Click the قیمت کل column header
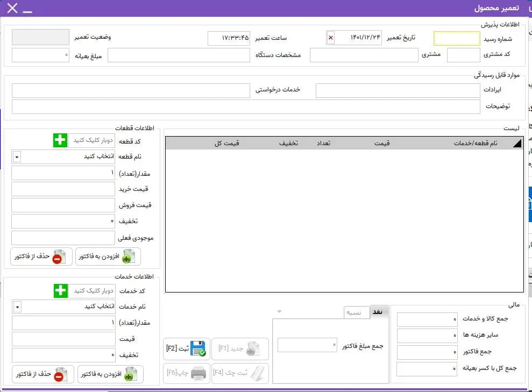 pyautogui.click(x=226, y=143)
